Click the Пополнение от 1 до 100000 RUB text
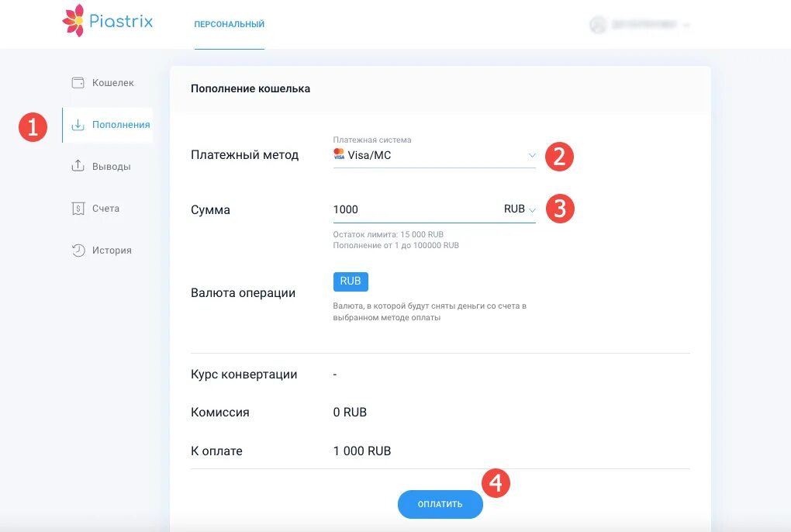 [x=396, y=246]
